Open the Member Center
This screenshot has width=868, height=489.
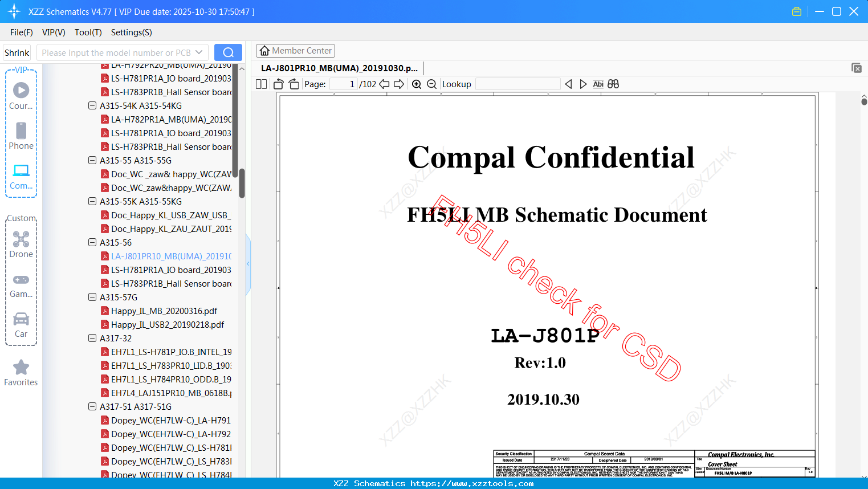coord(295,51)
